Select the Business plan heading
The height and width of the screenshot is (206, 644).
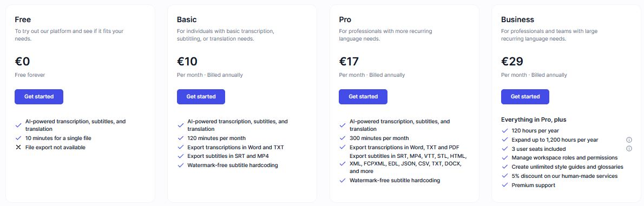(x=517, y=19)
